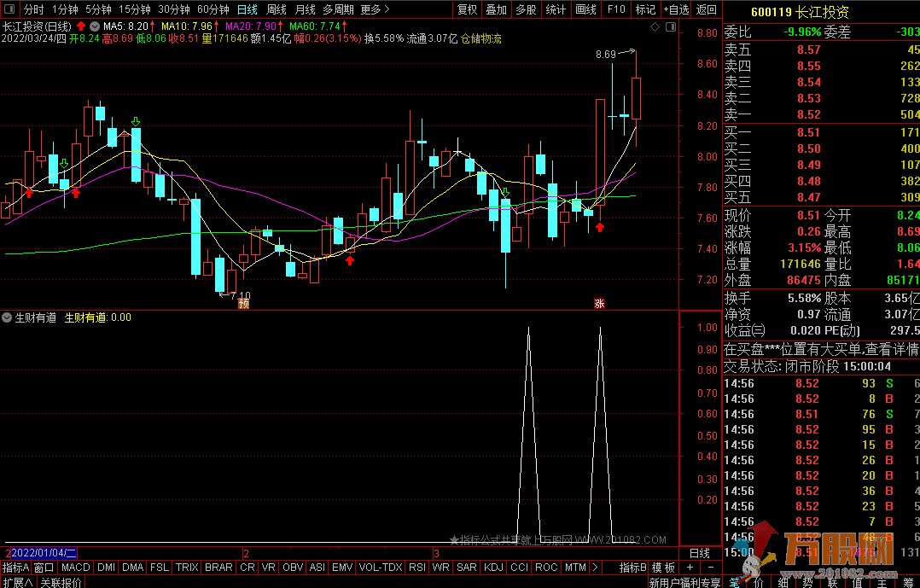Screen dimensions: 920x588
Task: Click the green down-arrow signal near 8.20
Action: coord(136,123)
